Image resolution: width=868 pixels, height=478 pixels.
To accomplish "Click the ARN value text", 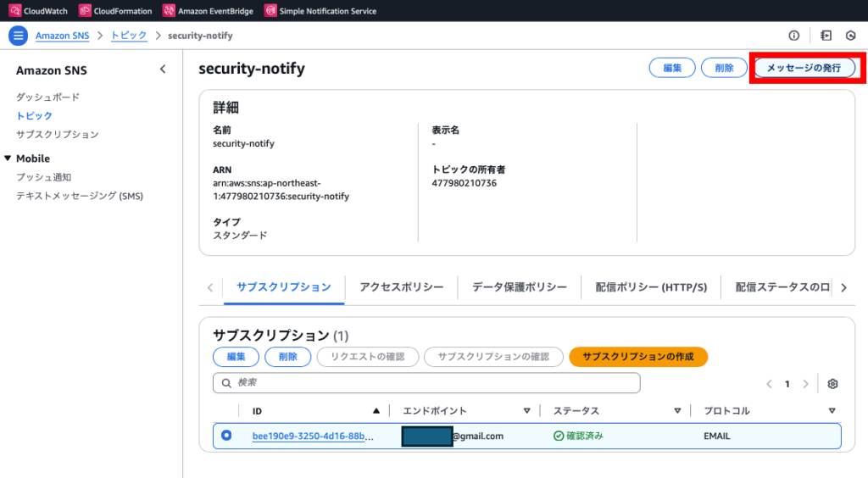I will click(281, 190).
